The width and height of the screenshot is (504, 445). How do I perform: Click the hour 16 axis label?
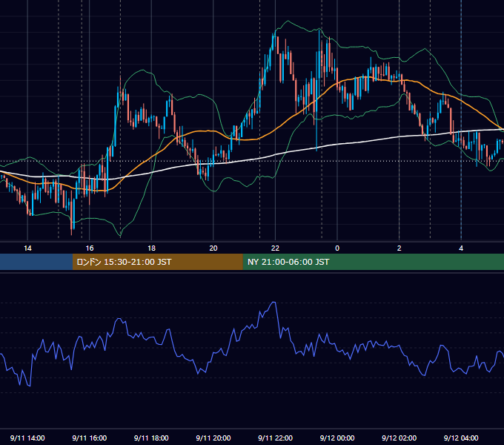[90, 248]
